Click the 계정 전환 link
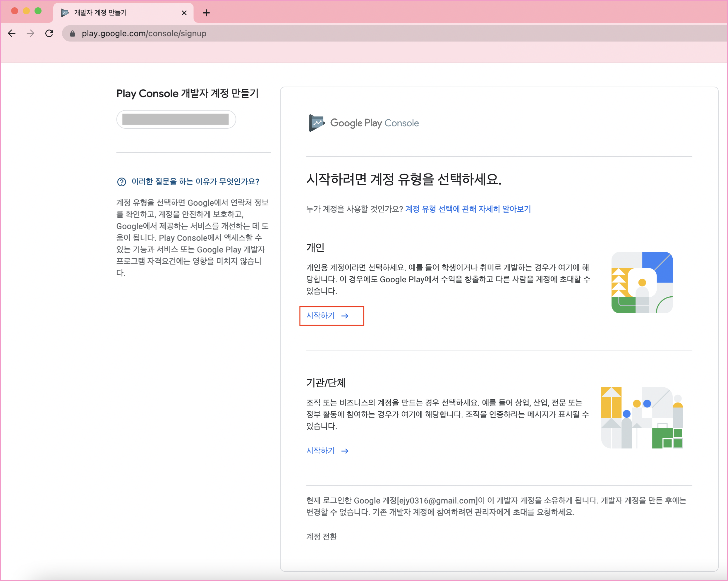 tap(322, 537)
